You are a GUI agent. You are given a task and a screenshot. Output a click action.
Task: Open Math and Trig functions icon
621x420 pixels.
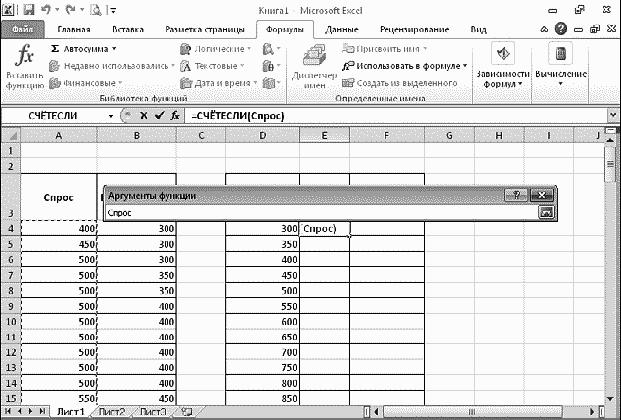point(271,66)
